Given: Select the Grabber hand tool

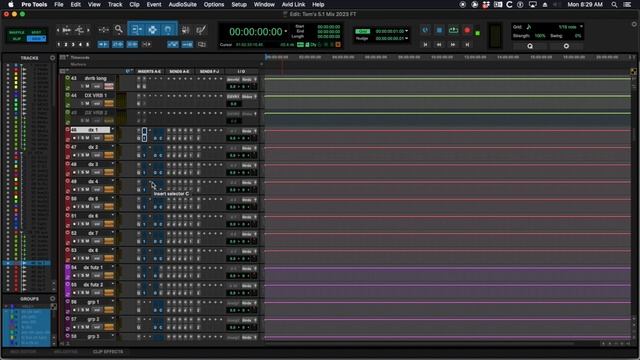Looking at the screenshot, I should pyautogui.click(x=168, y=29).
